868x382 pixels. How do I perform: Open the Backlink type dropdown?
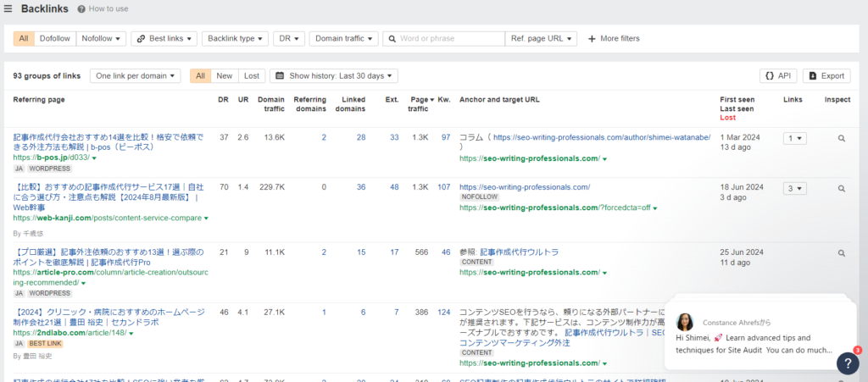tap(235, 38)
